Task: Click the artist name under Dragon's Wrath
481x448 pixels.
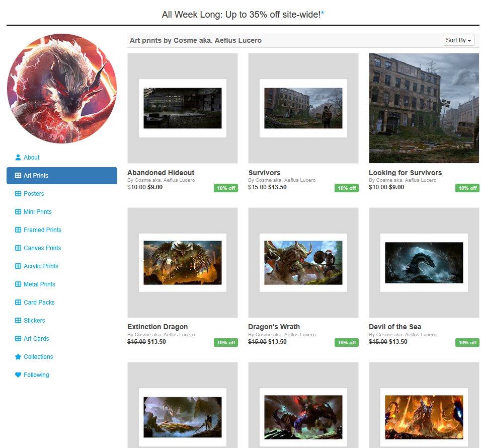Action: click(286, 334)
